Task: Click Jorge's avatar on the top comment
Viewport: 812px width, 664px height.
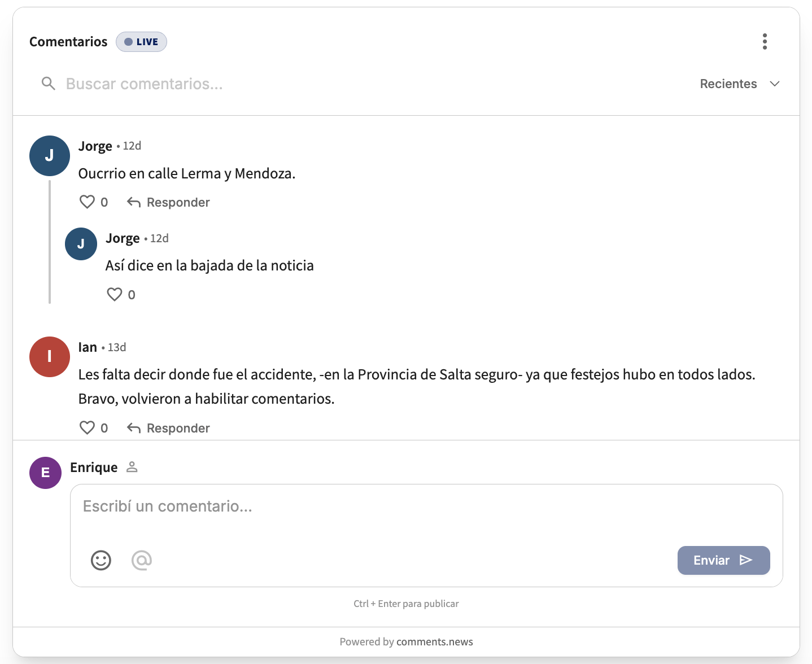Action: point(50,156)
